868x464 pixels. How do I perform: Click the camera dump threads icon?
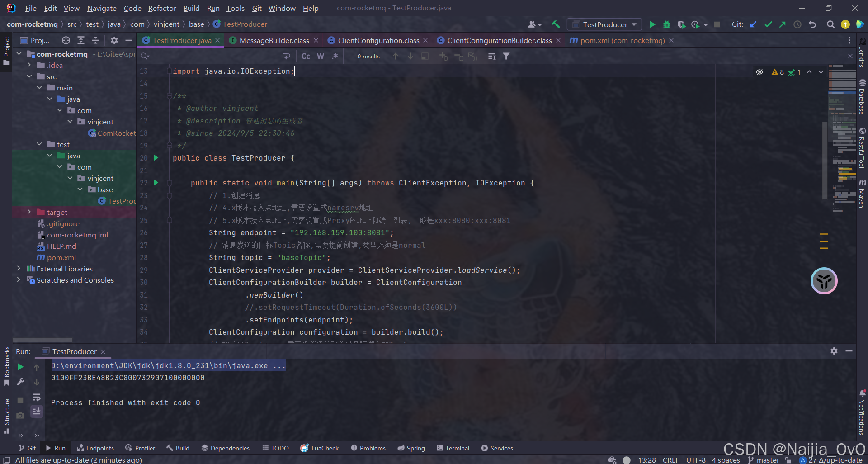click(20, 415)
